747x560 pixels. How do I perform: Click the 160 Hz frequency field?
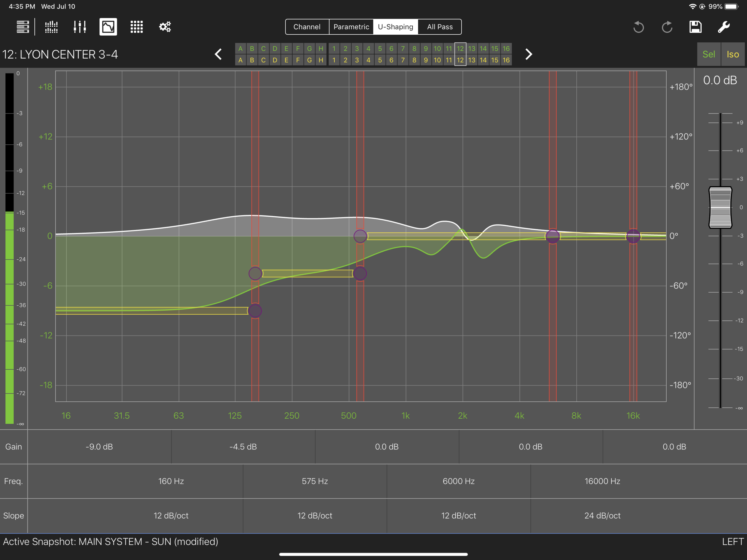[171, 481]
